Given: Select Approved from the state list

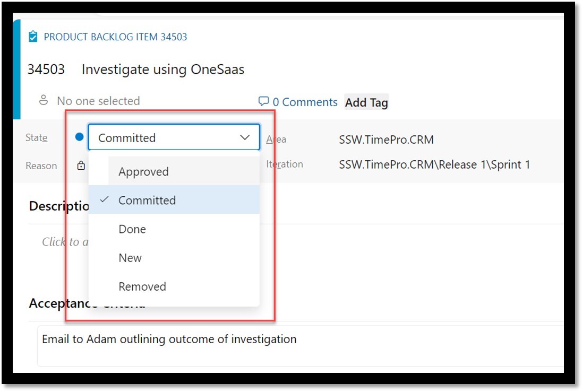Looking at the screenshot, I should 143,171.
